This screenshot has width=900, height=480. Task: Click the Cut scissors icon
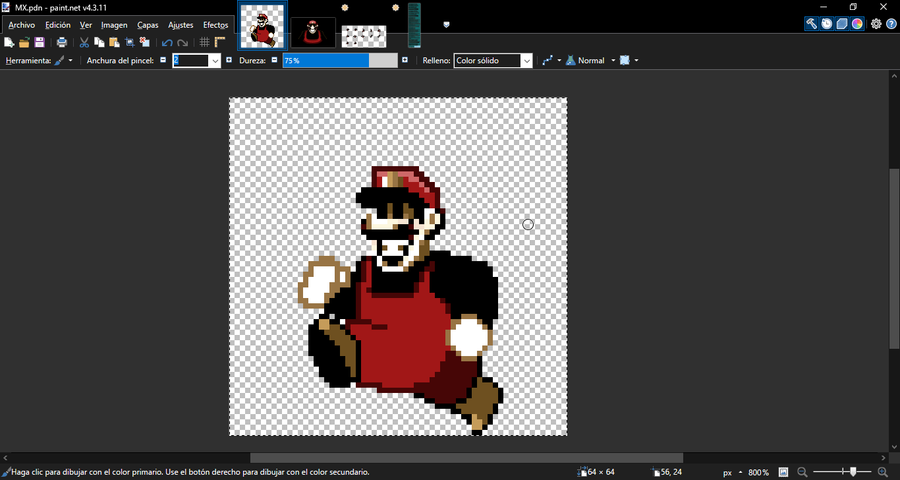click(84, 42)
